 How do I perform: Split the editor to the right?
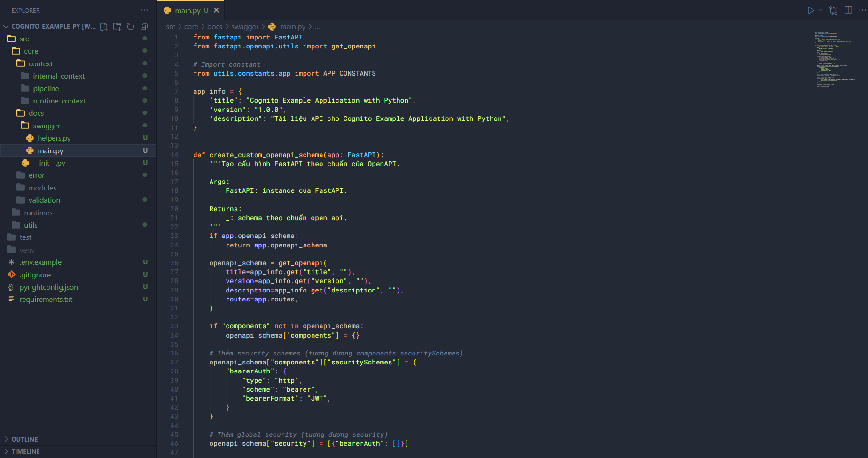(x=848, y=10)
